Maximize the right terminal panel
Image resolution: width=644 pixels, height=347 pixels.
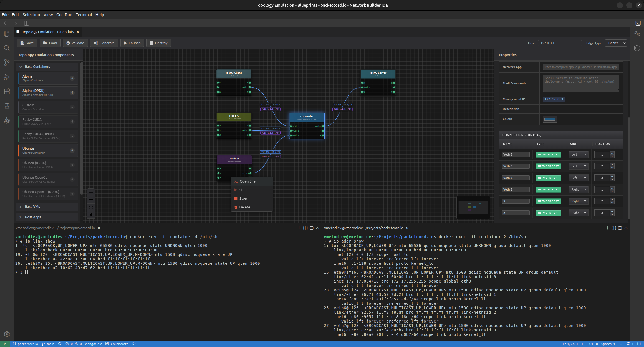click(620, 228)
